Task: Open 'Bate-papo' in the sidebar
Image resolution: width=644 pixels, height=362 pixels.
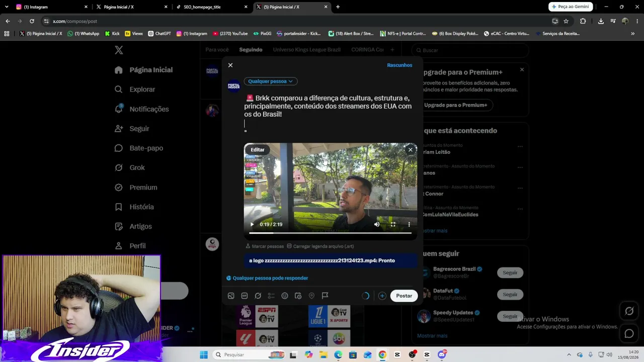Action: tap(139, 148)
